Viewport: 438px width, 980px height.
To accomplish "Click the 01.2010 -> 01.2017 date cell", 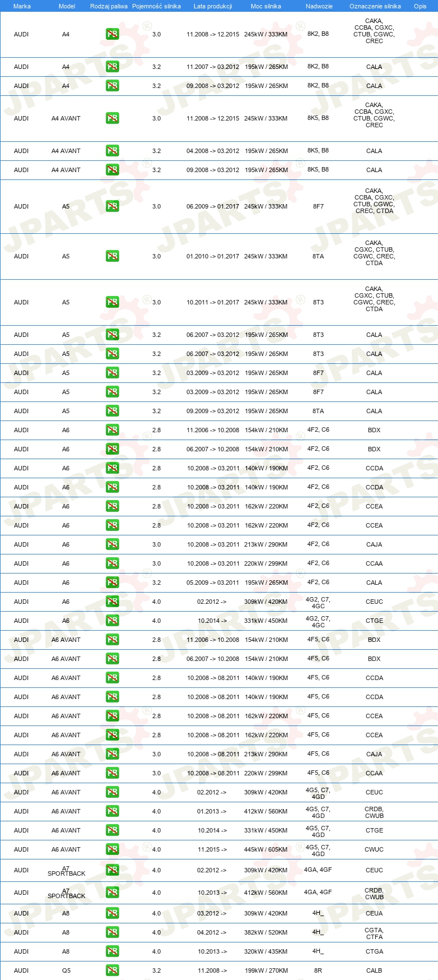I will click(213, 256).
